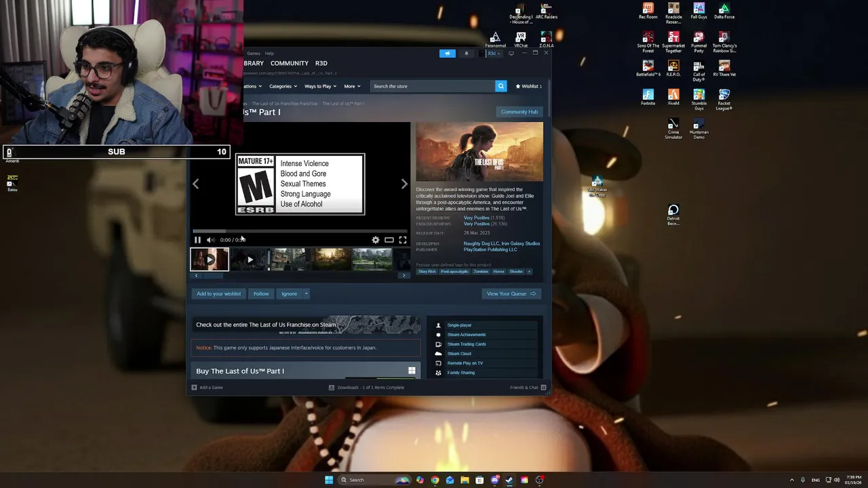Focus the Search the store field
The height and width of the screenshot is (488, 868).
[433, 86]
